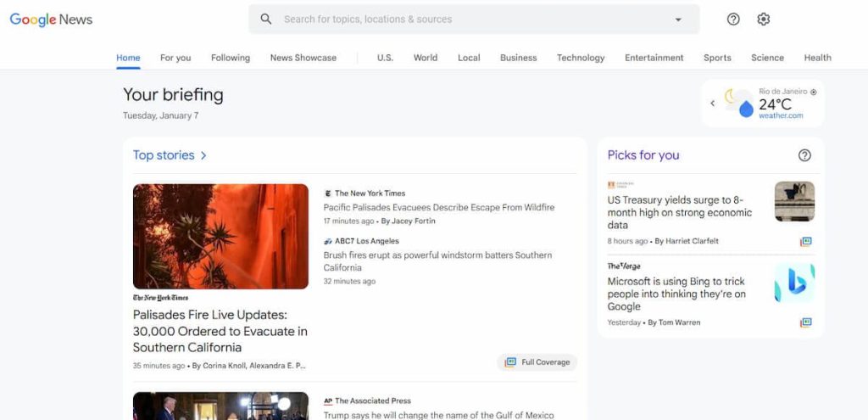Click the weather.com link
This screenshot has height=420, width=868.
tap(781, 115)
